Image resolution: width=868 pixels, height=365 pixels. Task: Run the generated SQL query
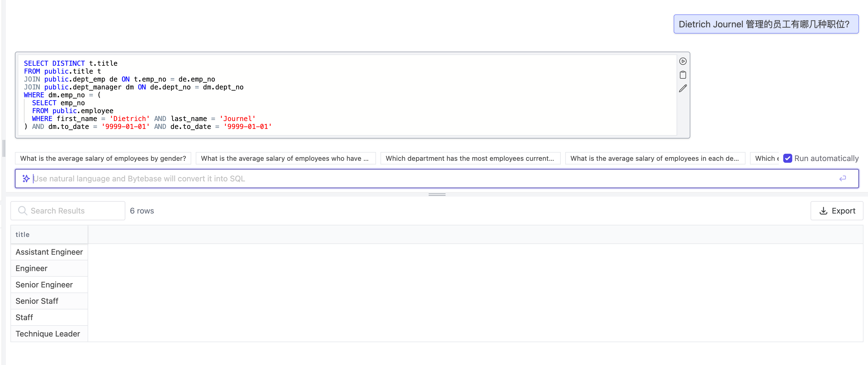(683, 61)
